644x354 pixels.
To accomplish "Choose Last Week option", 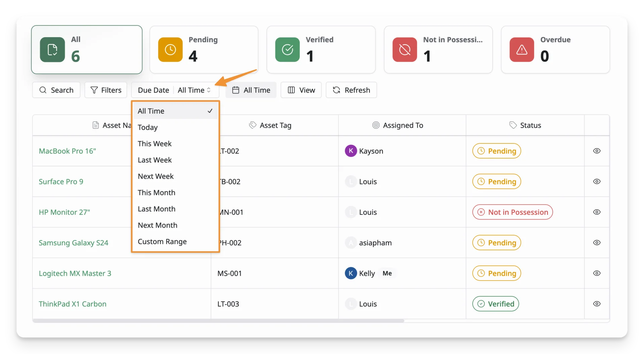I will [175, 160].
